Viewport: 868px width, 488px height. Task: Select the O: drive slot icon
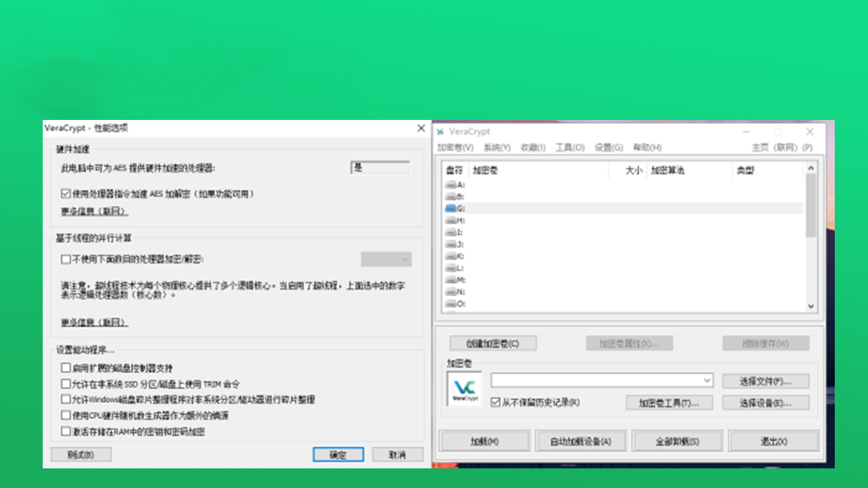[450, 304]
